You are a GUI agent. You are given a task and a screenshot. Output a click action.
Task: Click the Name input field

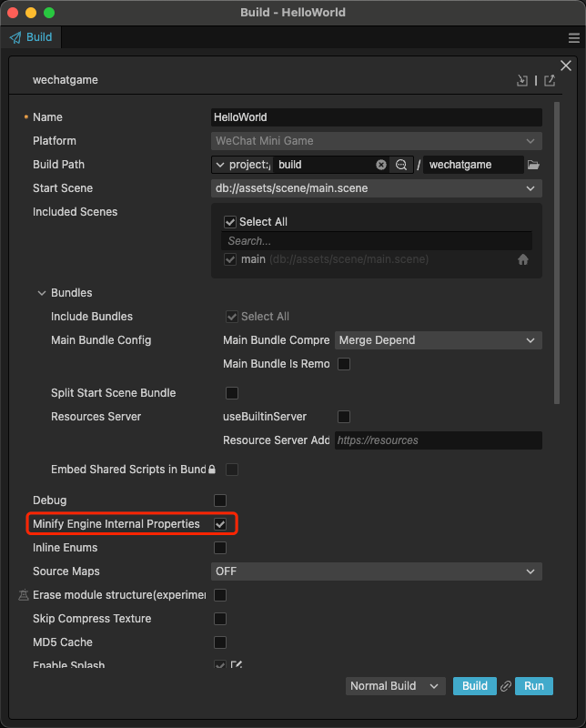pos(376,117)
